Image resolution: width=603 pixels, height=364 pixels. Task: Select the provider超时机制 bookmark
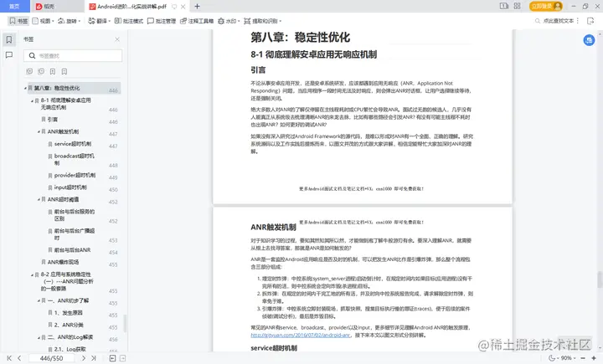(75, 175)
